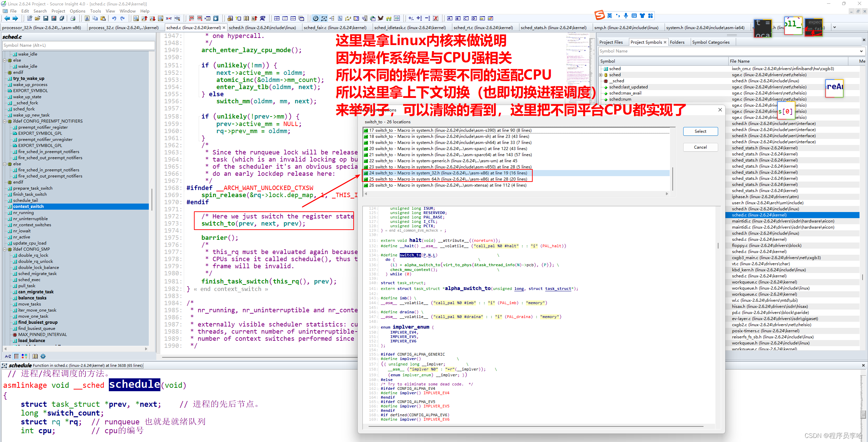Open the Search menu
Viewport: 868px width, 442px height.
(40, 11)
